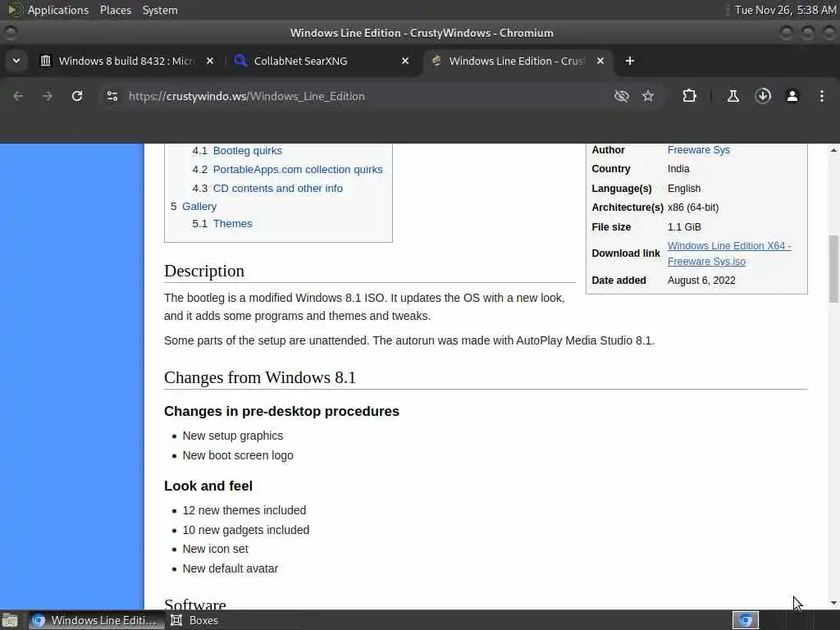Click the window menu button in title bar
This screenshot has width=840, height=630.
pyautogui.click(x=11, y=33)
